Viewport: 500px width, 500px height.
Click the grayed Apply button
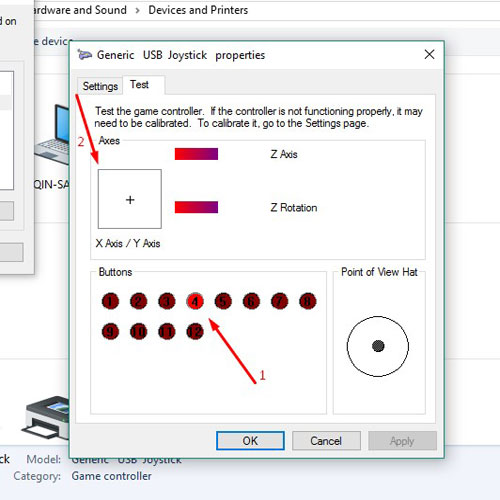(x=402, y=441)
